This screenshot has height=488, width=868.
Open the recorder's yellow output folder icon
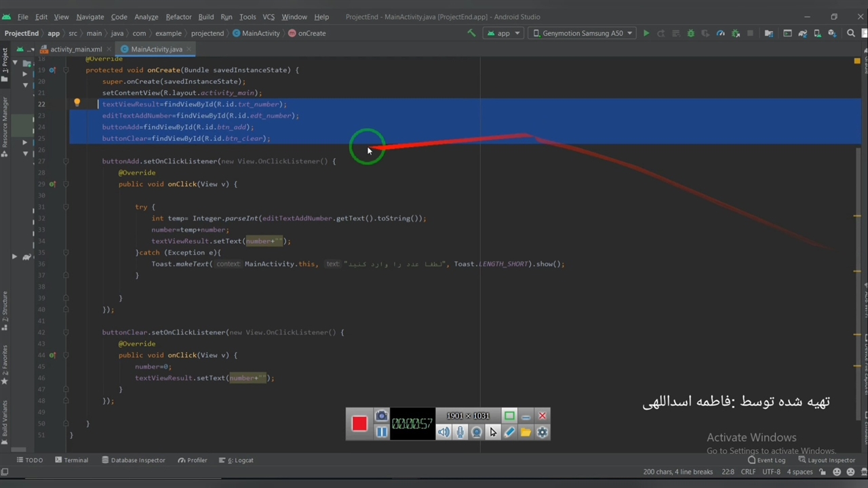[526, 432]
